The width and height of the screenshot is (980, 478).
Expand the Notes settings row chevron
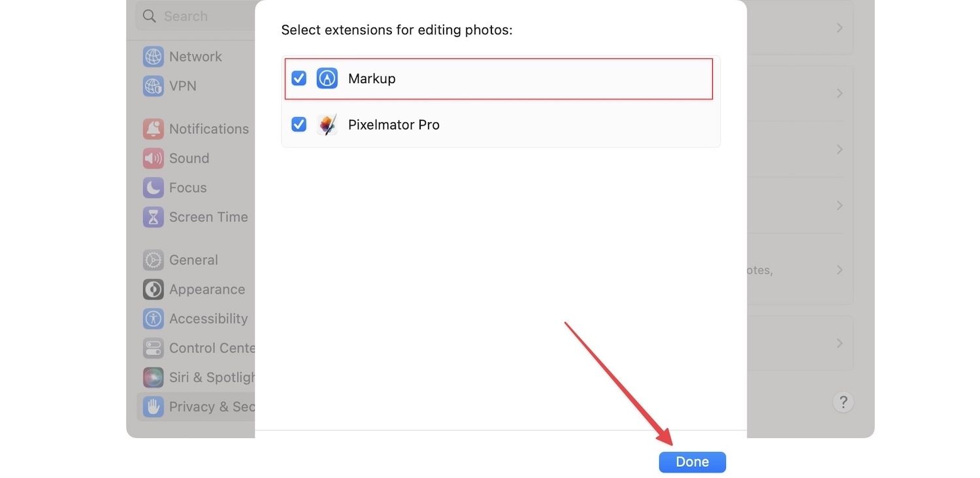coord(840,270)
